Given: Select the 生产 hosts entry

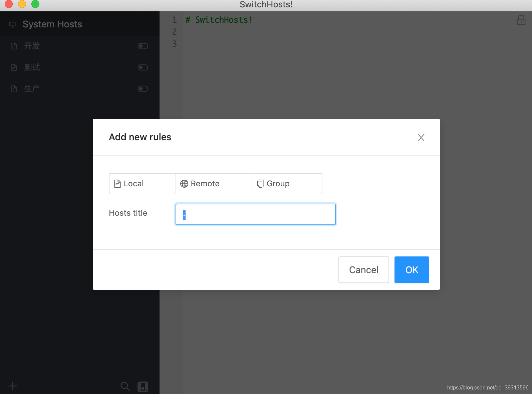Looking at the screenshot, I should 80,89.
